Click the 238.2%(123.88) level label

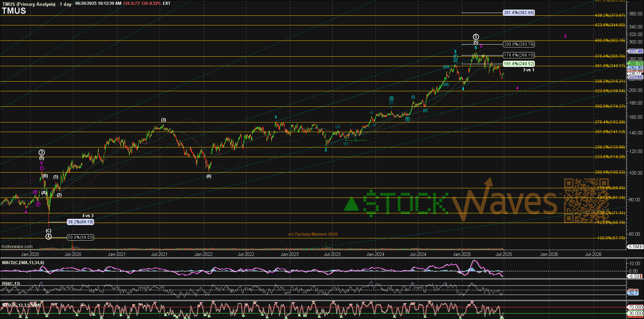coord(610,147)
